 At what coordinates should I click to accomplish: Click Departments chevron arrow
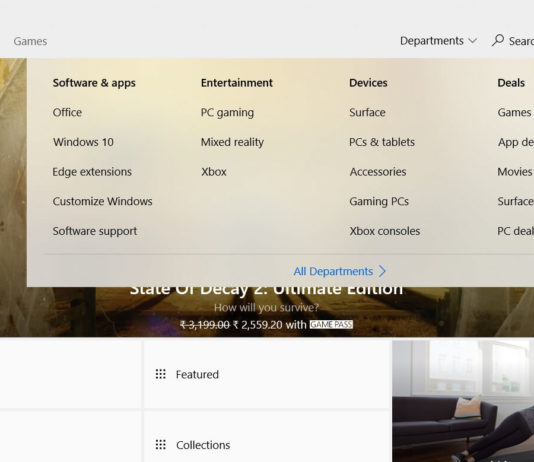pyautogui.click(x=472, y=41)
